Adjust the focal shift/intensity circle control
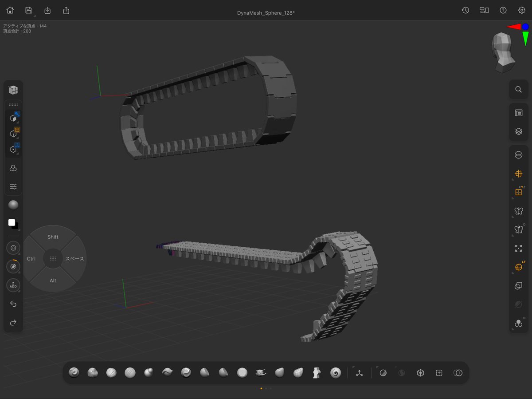This screenshot has width=532, height=399. click(13, 266)
